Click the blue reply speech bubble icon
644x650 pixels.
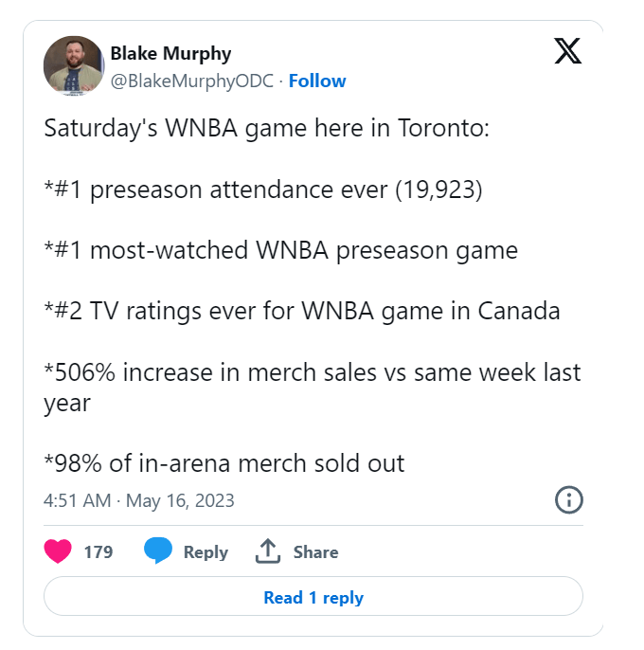(x=158, y=551)
